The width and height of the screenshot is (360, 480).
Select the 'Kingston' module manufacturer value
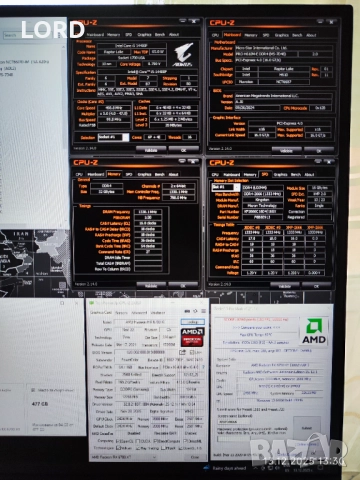pos(263,200)
